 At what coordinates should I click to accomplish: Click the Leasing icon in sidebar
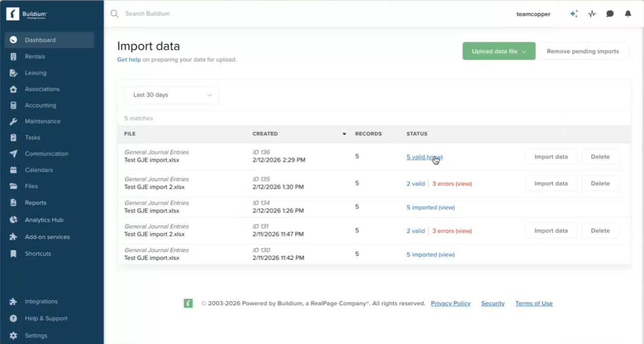(13, 73)
